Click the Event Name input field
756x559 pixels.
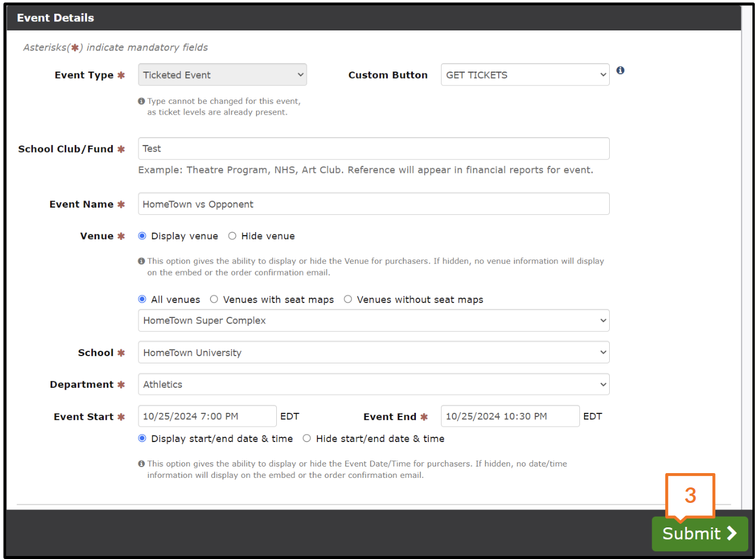pyautogui.click(x=374, y=204)
